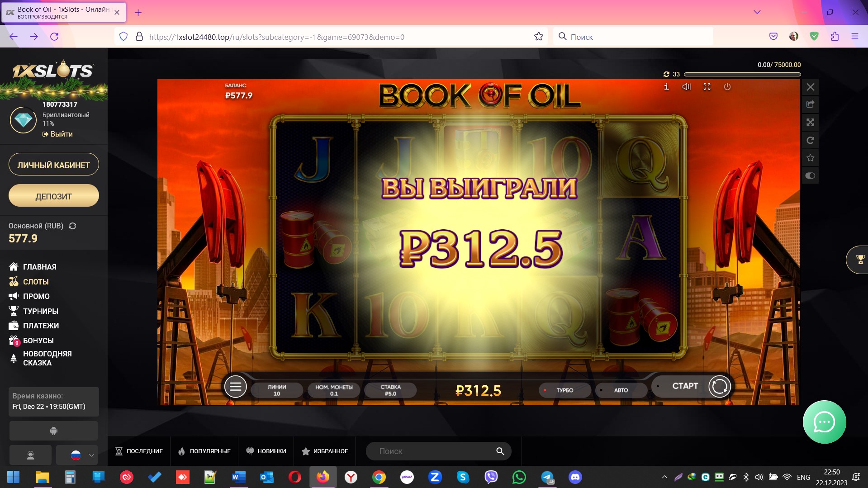Reload the browser page
Image resolution: width=868 pixels, height=488 pixels.
(x=54, y=37)
